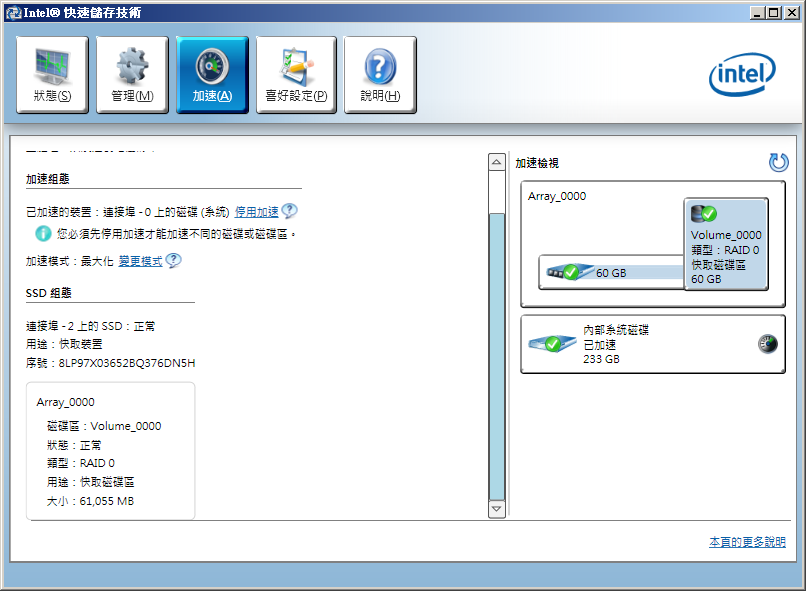Click the refresh icon in 加速檢視

(x=778, y=162)
